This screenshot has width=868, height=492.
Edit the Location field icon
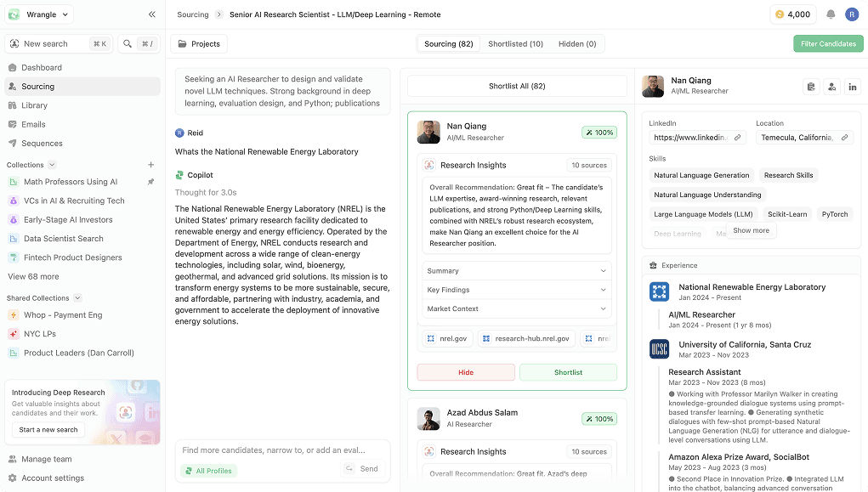pos(844,138)
